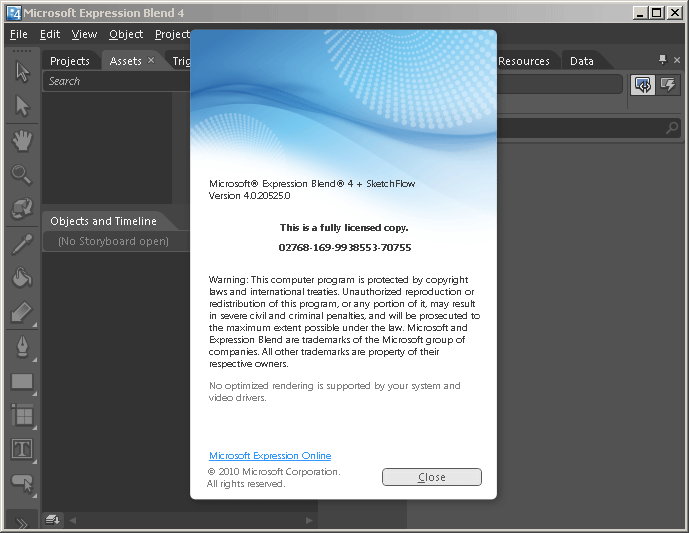
Task: Open the File menu
Action: (x=19, y=34)
